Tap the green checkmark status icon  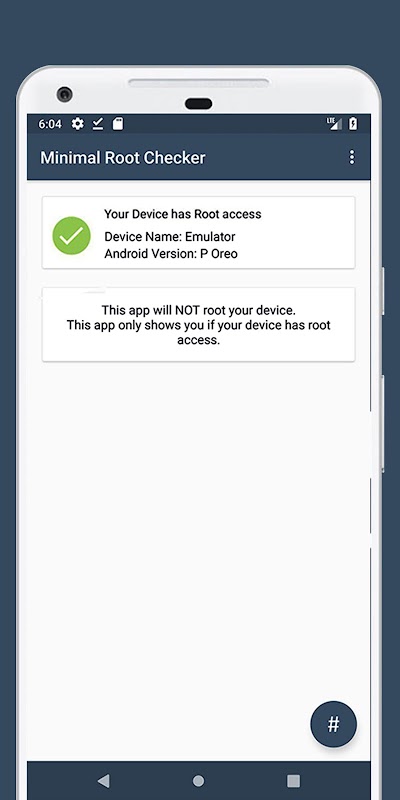coord(71,235)
